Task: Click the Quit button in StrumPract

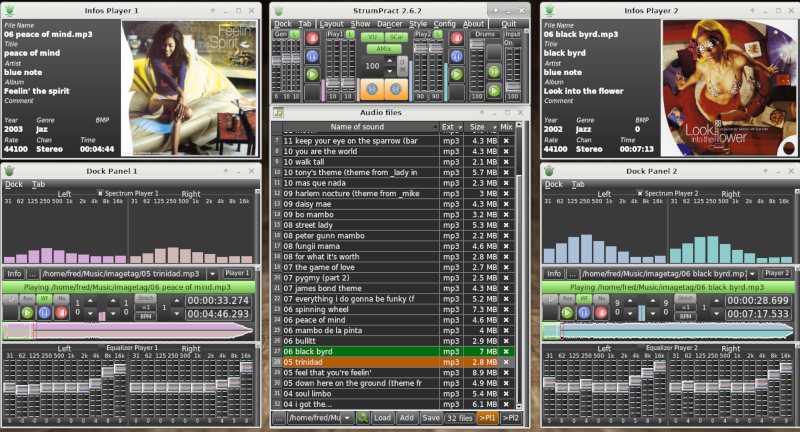Action: pyautogui.click(x=508, y=23)
